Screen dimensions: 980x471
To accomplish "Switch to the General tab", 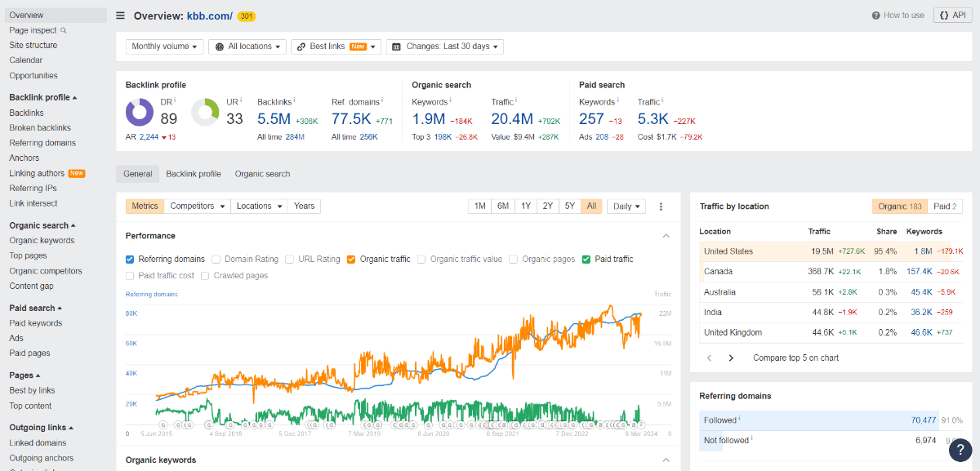I will 138,174.
